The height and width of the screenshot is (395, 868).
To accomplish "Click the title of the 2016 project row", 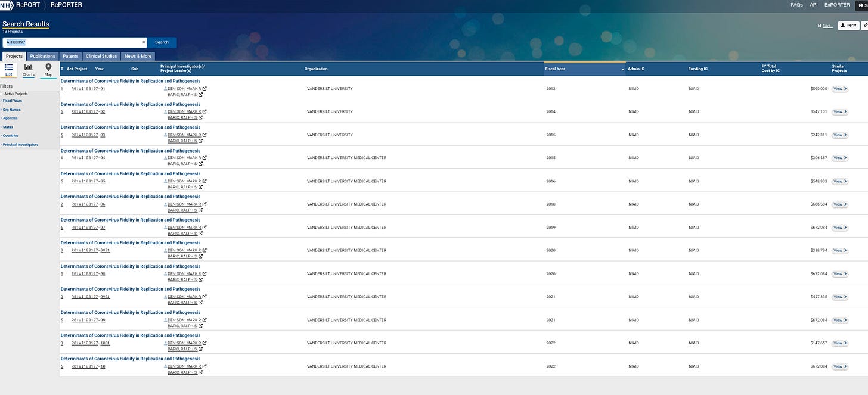I will click(x=131, y=173).
